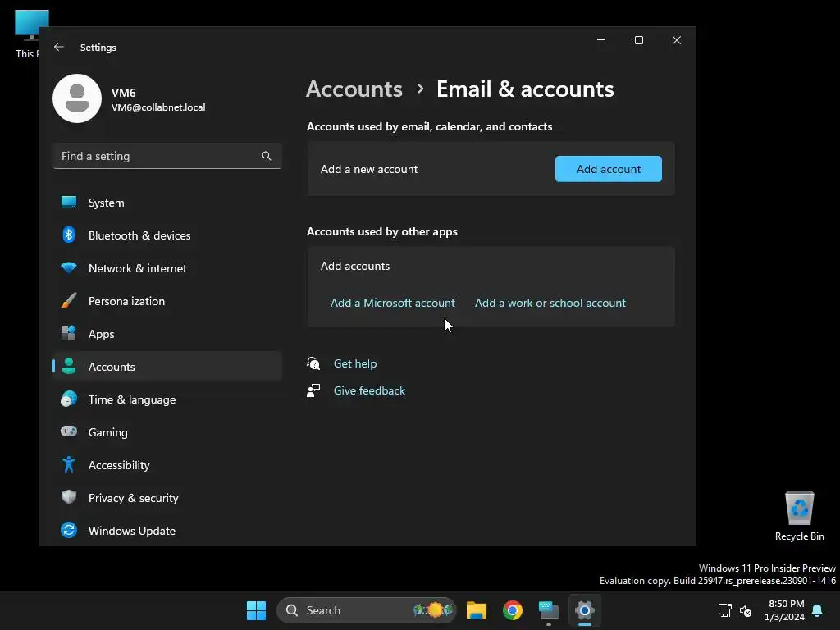Open the Accessibility settings label
840x630 pixels.
coord(119,465)
